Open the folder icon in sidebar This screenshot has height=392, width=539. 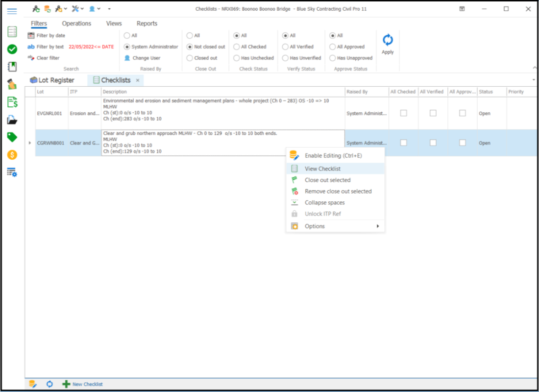click(12, 120)
